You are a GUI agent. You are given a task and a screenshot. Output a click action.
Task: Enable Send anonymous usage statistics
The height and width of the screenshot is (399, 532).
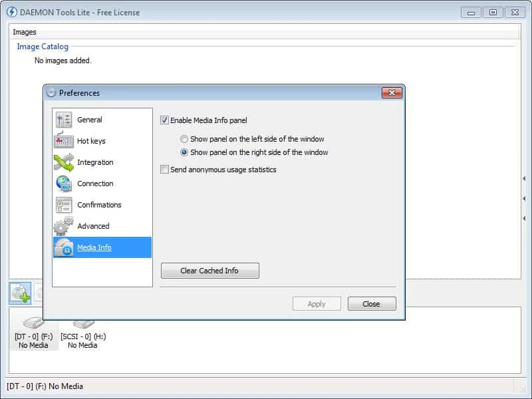coord(165,170)
